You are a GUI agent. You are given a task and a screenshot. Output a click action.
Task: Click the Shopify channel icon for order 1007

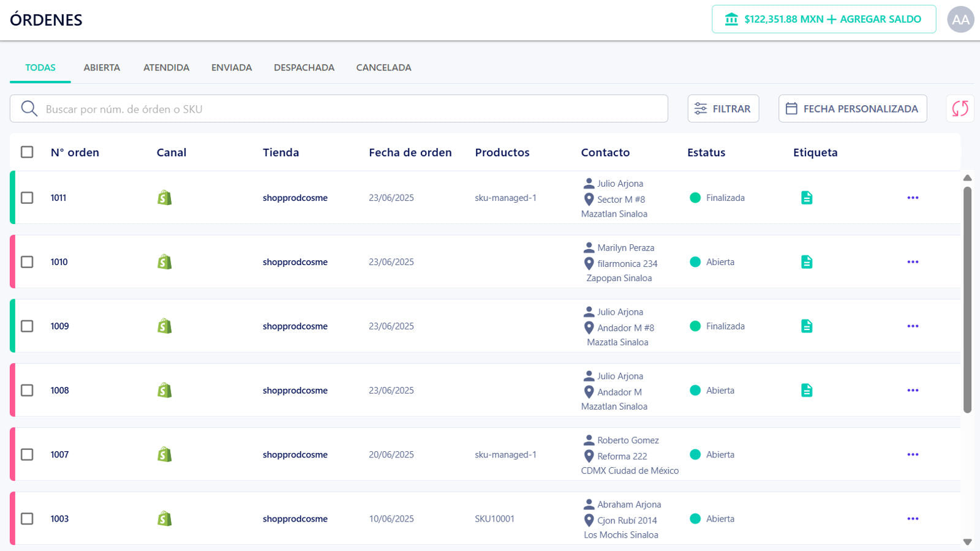(164, 455)
